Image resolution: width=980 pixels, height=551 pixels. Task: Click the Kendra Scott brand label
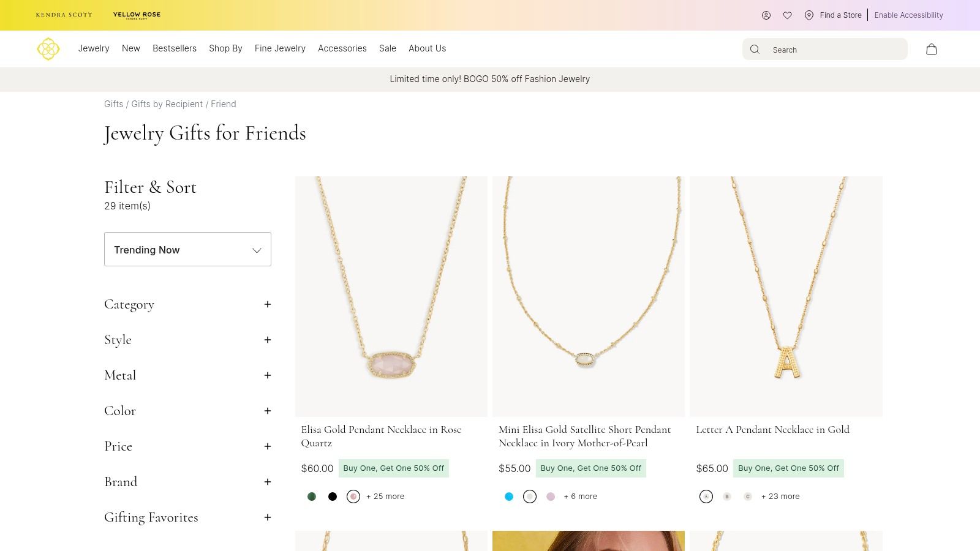[64, 15]
